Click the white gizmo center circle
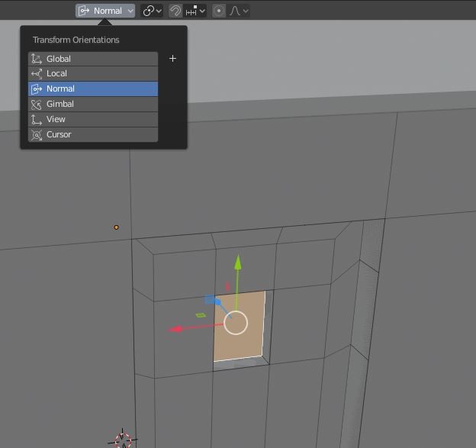The image size is (476, 448). click(x=236, y=323)
